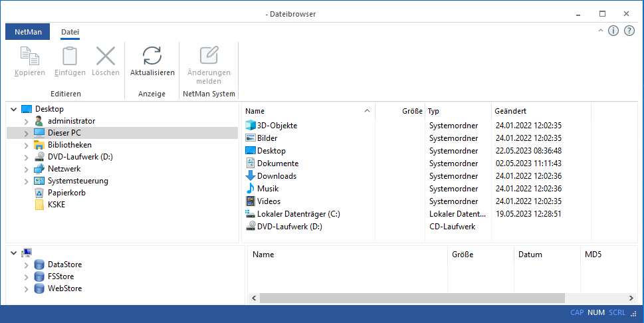Click the Netzwerk icon in tree
Image resolution: width=644 pixels, height=323 pixels.
point(39,169)
